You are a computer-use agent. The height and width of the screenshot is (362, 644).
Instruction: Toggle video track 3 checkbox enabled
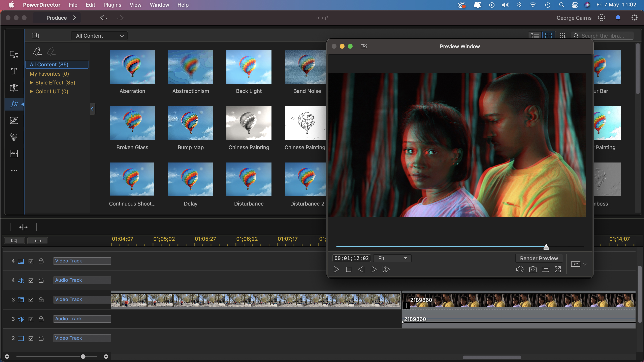click(x=31, y=300)
